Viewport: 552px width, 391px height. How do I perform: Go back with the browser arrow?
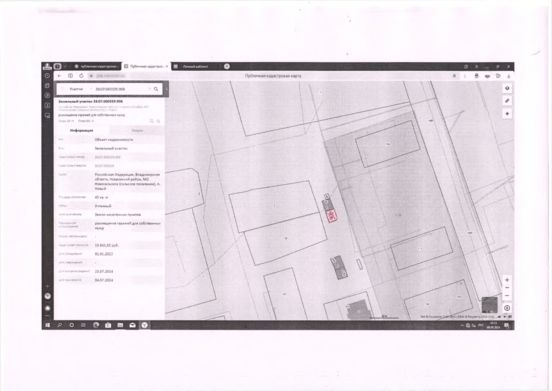[59, 76]
